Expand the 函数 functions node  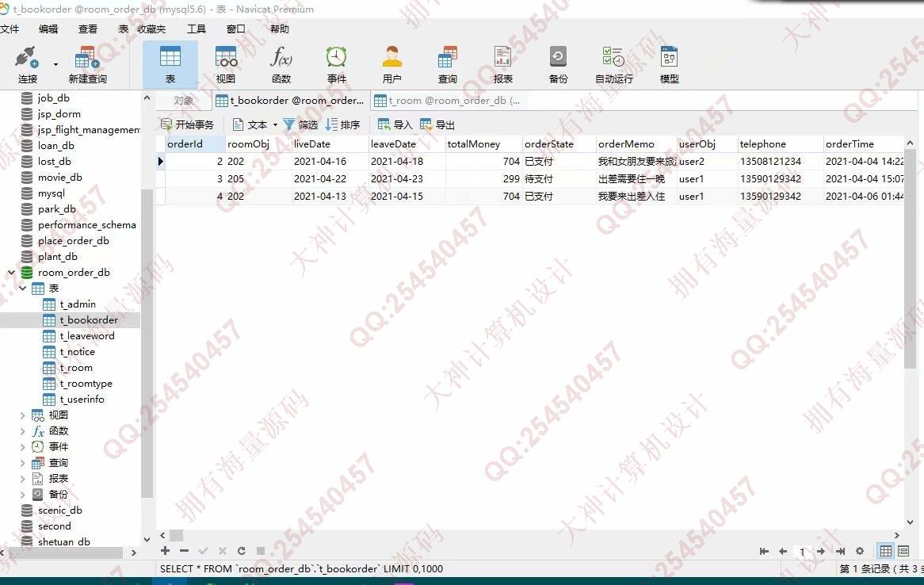tap(22, 431)
